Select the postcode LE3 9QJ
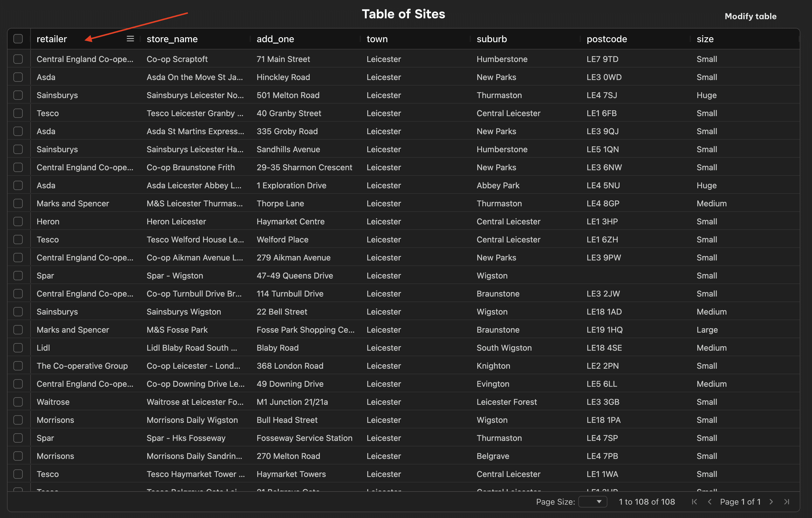The width and height of the screenshot is (812, 518). tap(602, 131)
